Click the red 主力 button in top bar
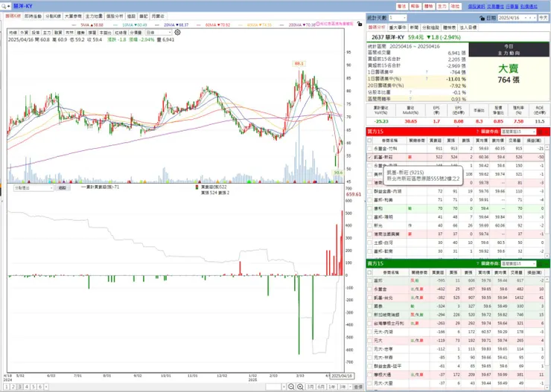 tap(442, 6)
